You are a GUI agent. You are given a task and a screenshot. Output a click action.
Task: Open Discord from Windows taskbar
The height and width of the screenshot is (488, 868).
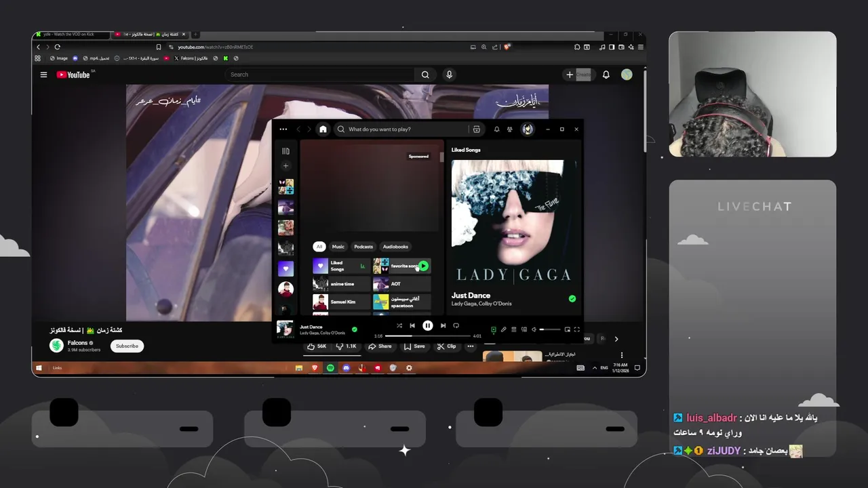(346, 368)
